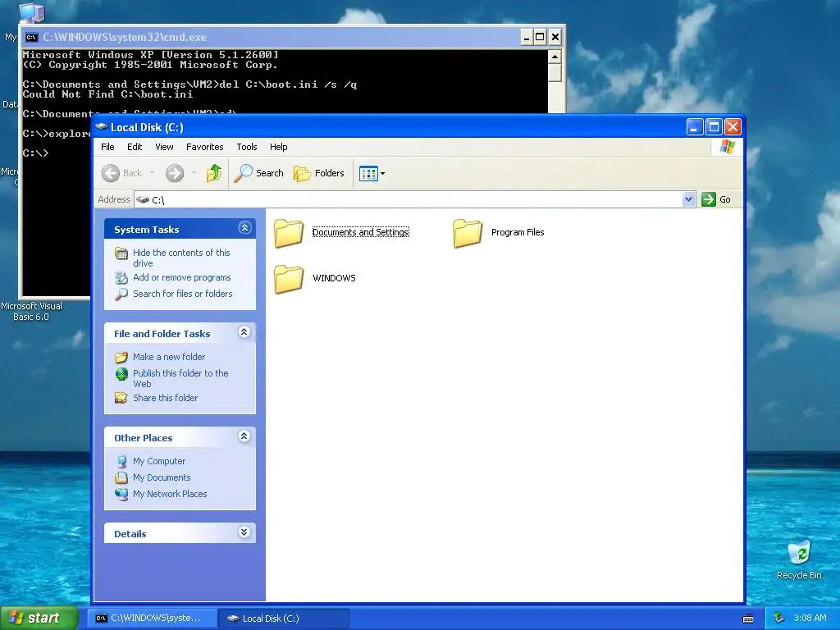Click the Documents and Settings label

[361, 232]
